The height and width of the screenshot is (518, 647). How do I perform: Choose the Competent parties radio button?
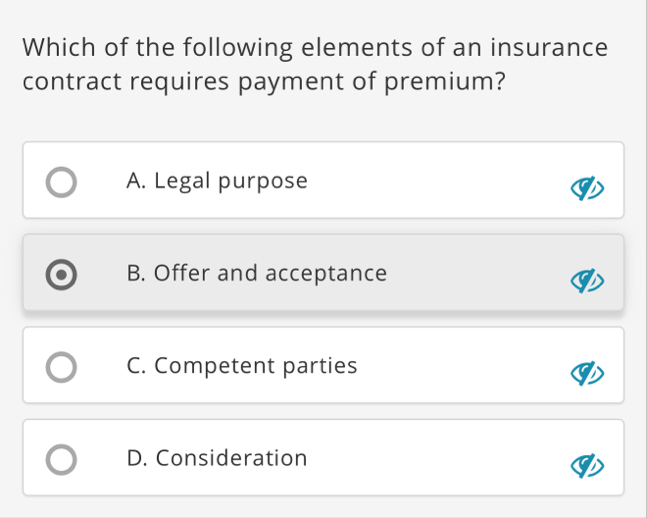61,368
